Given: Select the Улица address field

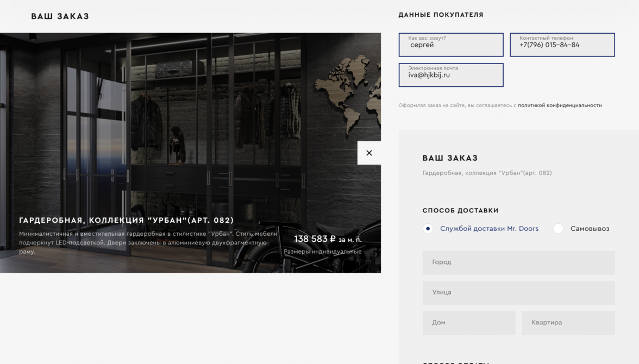Looking at the screenshot, I should pyautogui.click(x=518, y=293).
